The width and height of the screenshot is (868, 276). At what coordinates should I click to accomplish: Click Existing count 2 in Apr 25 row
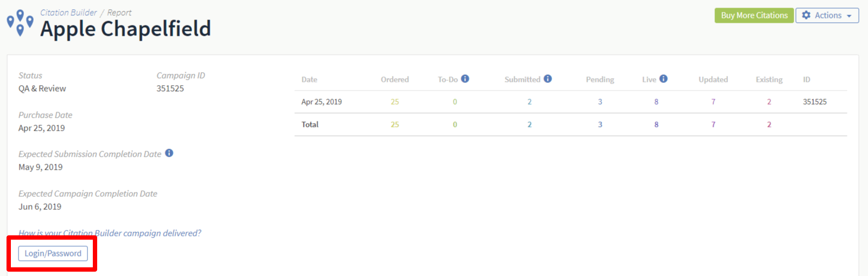tap(769, 102)
